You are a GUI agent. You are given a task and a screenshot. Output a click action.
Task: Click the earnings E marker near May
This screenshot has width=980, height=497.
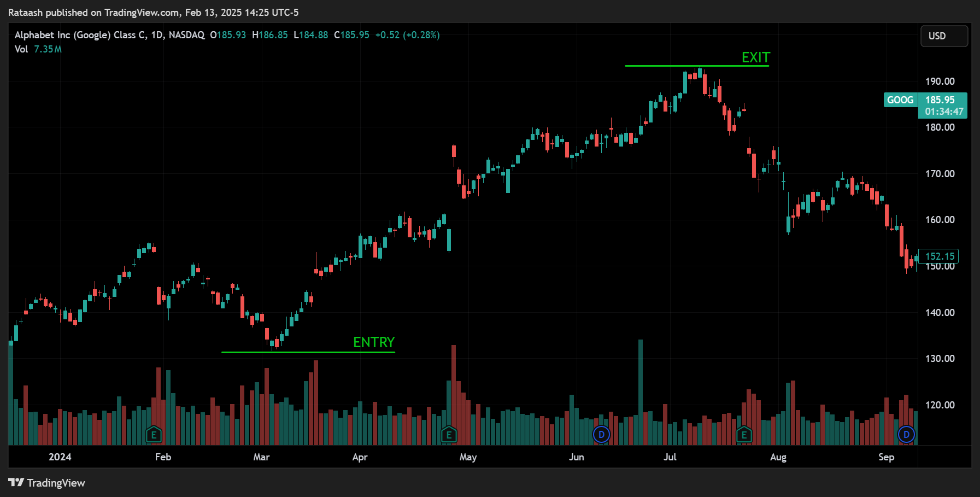449,435
